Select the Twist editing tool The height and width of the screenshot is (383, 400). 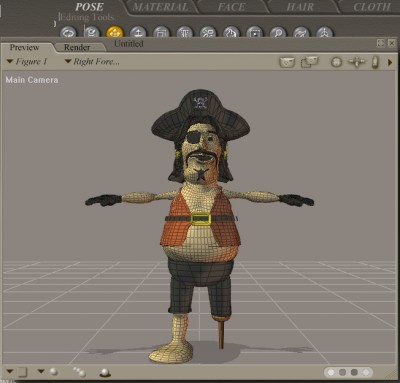pos(91,33)
